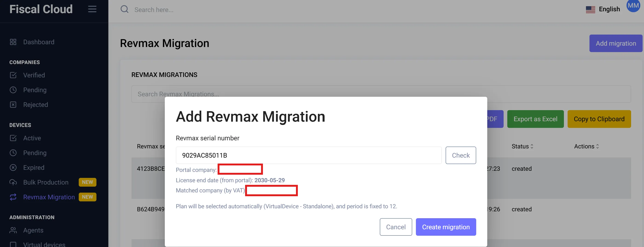Open Active devices list

pos(32,138)
